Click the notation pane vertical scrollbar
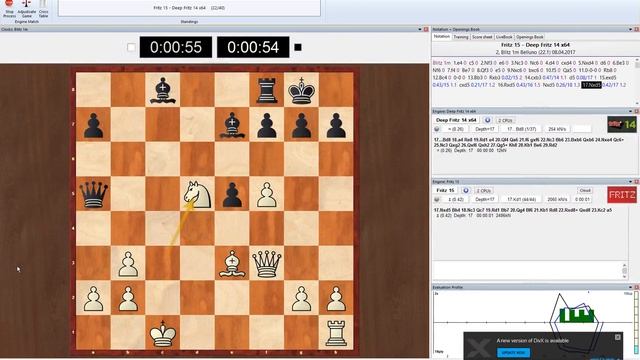The height and width of the screenshot is (360, 640). coord(637,82)
